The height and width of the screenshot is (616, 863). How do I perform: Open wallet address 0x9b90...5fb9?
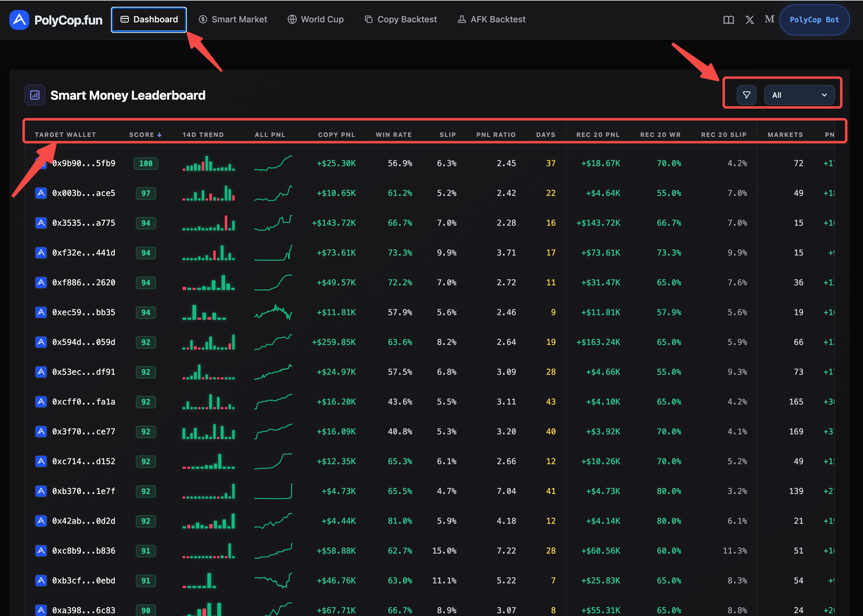coord(84,164)
